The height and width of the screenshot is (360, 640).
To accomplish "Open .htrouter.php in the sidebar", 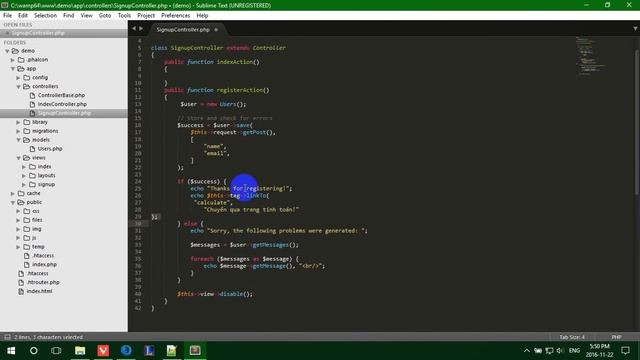I will [43, 282].
